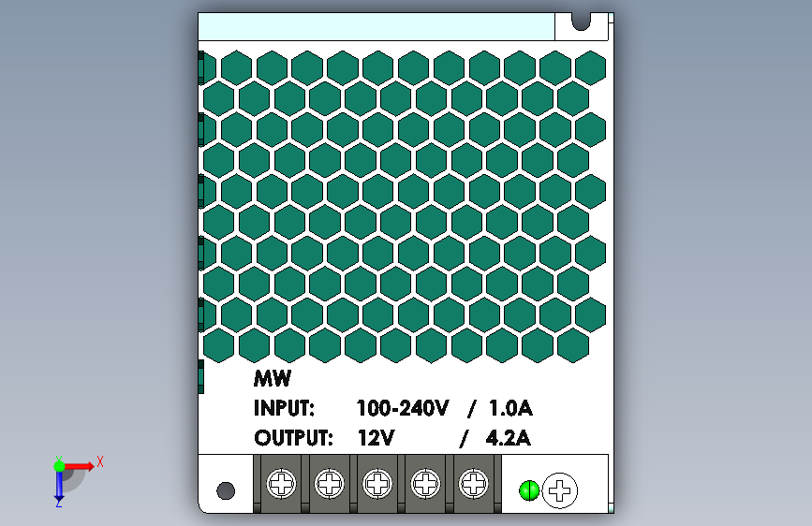Select the "MW" label on the cover
This screenshot has height=526, width=812.
pyautogui.click(x=273, y=378)
